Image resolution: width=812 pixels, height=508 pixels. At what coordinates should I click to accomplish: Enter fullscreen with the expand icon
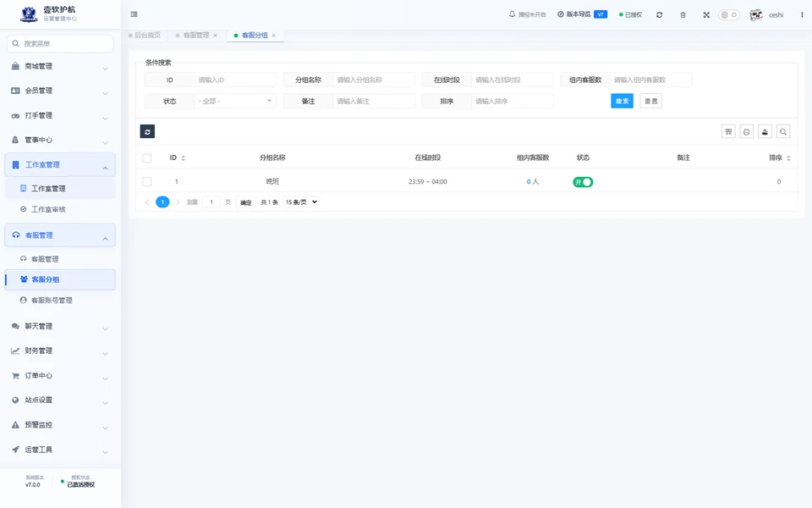pyautogui.click(x=706, y=15)
